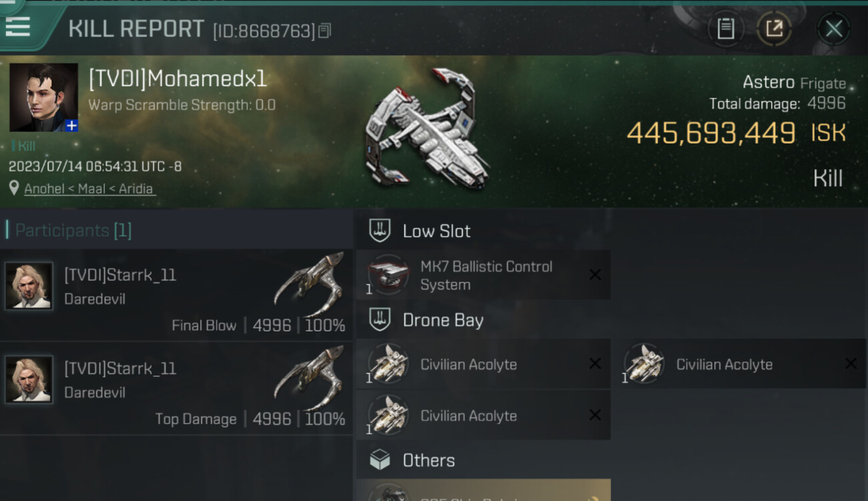
Task: Click the Others section cube icon
Action: [379, 460]
